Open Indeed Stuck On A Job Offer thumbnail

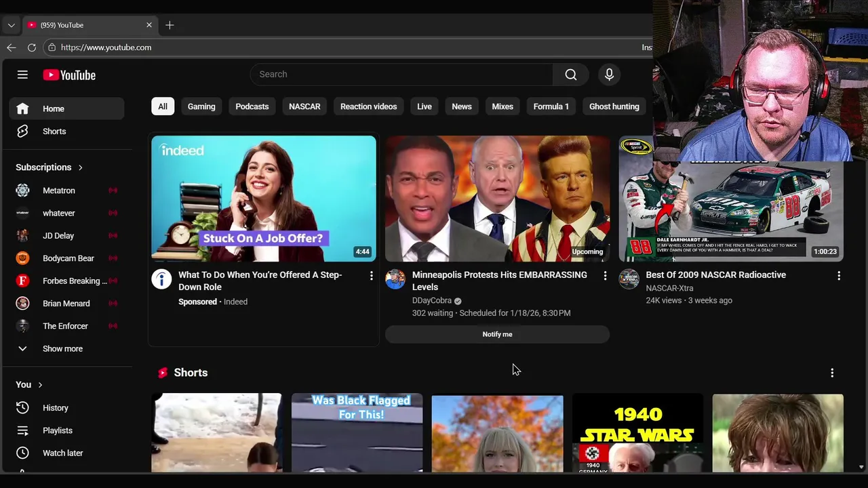264,199
